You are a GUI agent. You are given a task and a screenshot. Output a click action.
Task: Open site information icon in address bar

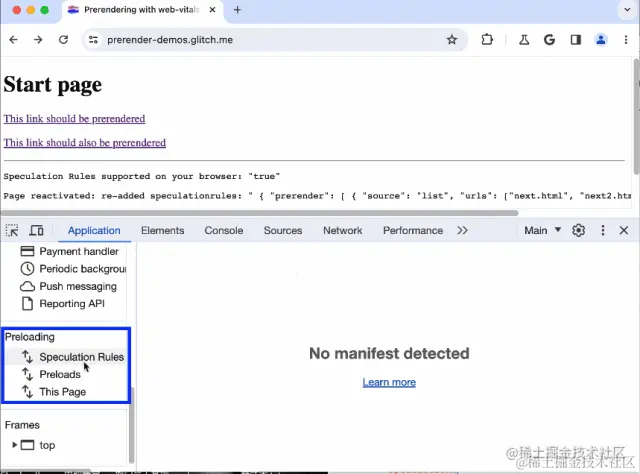coord(93,40)
